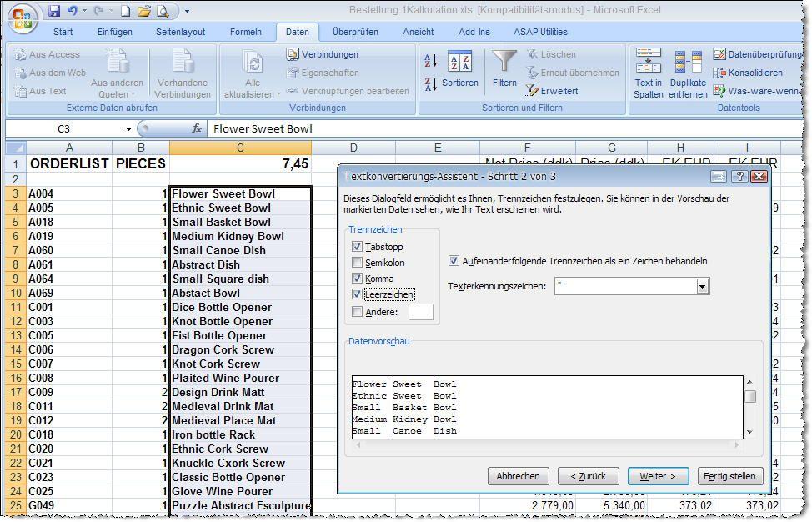The image size is (812, 522).
Task: Toggle the Komma checkbox
Action: [x=358, y=279]
